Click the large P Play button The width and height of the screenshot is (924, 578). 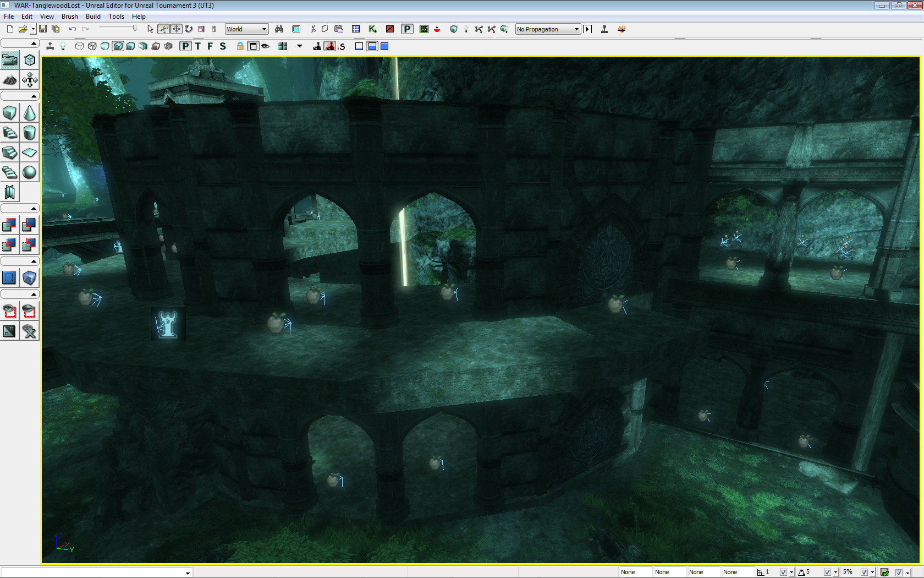[x=407, y=29]
